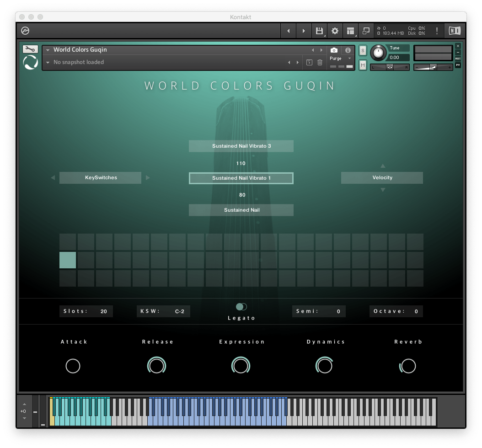
Task: Click the Release knob
Action: (x=156, y=366)
